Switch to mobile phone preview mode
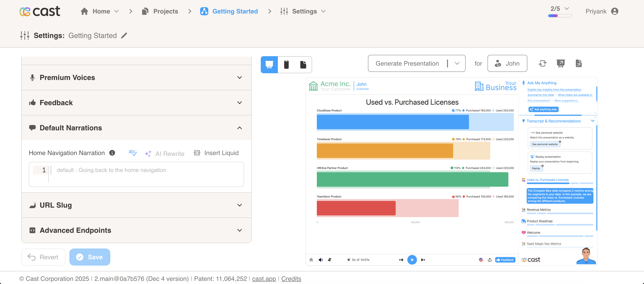The image size is (644, 284). (286, 65)
